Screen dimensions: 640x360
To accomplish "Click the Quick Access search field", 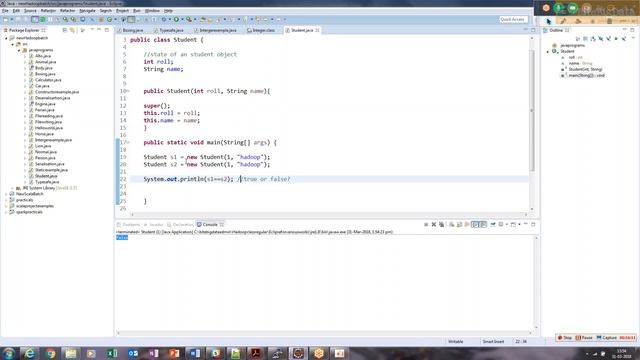I will pos(513,19).
